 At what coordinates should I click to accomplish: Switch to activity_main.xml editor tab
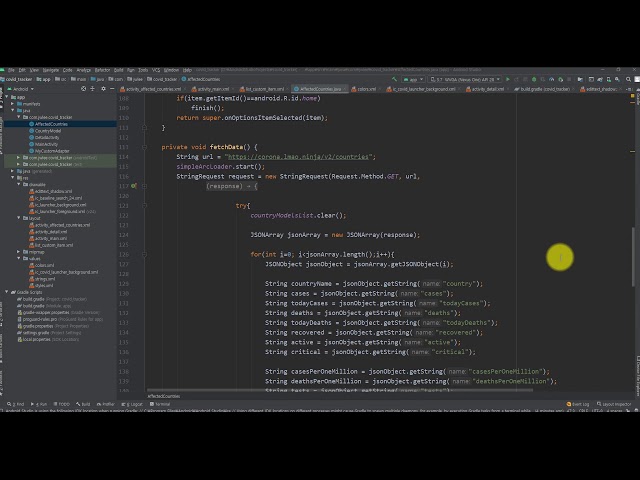tap(211, 89)
